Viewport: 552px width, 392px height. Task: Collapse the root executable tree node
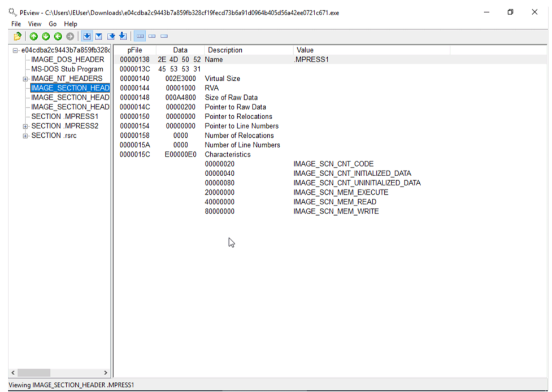(15, 50)
